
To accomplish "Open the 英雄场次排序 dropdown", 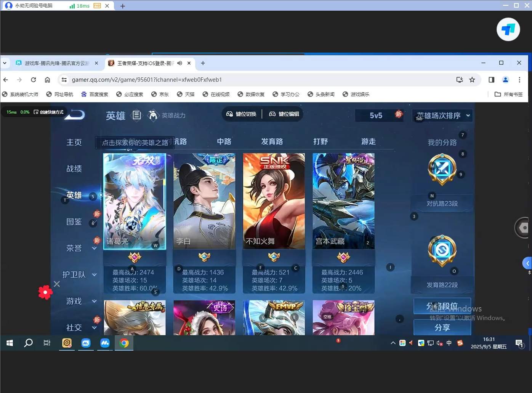I will [x=442, y=115].
